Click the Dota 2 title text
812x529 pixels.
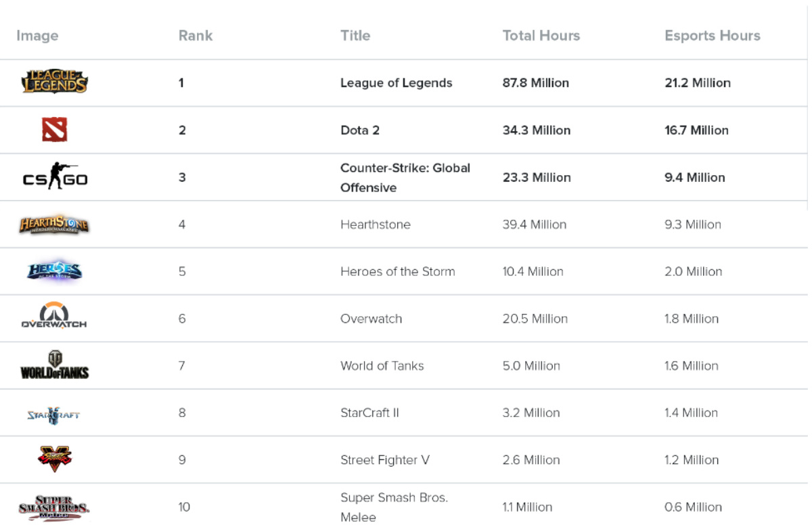coord(360,131)
